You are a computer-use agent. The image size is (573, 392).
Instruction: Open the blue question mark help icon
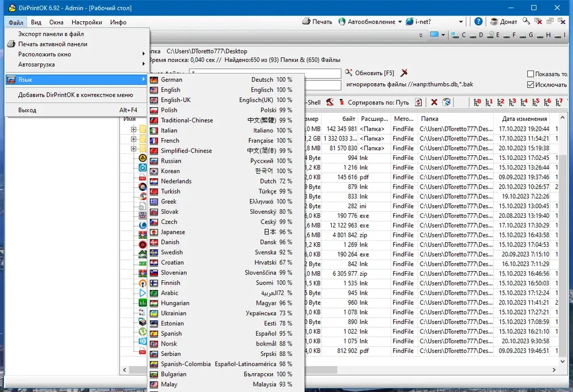[478, 22]
